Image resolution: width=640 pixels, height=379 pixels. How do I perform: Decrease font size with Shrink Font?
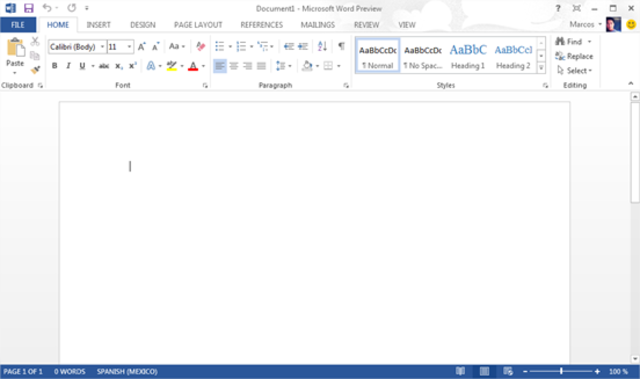(x=156, y=47)
